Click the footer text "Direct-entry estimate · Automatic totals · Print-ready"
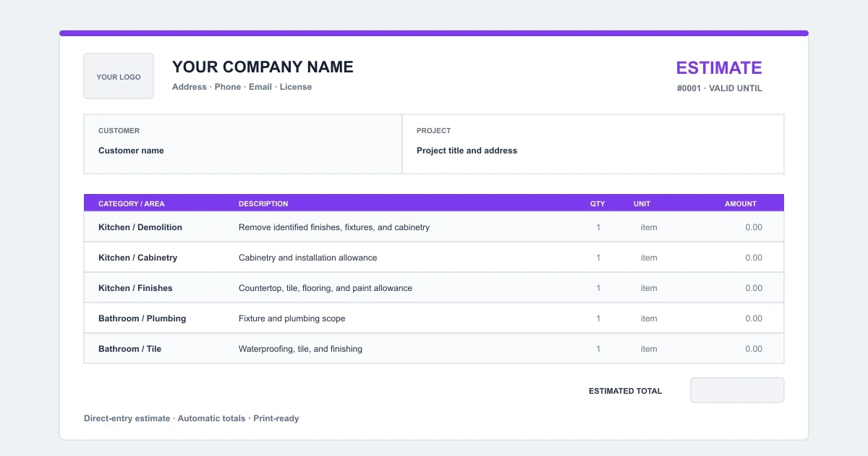The image size is (868, 456). coord(191,418)
